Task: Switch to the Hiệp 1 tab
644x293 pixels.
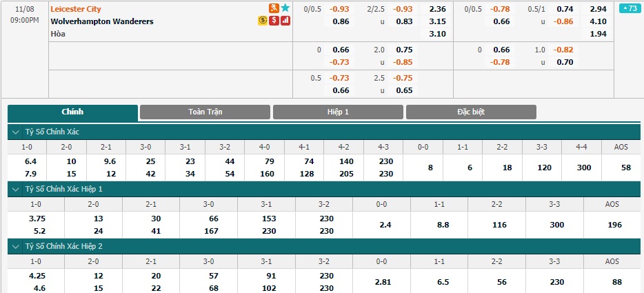Action: pyautogui.click(x=338, y=112)
